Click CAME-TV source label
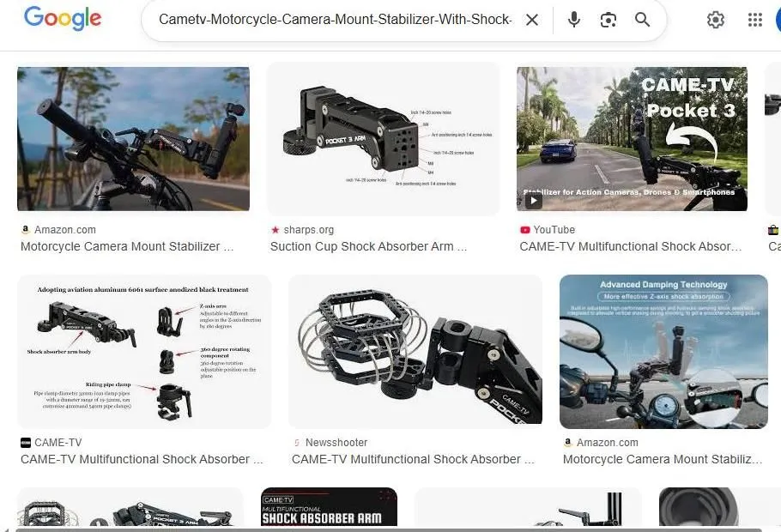Image resolution: width=781 pixels, height=532 pixels. 58,443
